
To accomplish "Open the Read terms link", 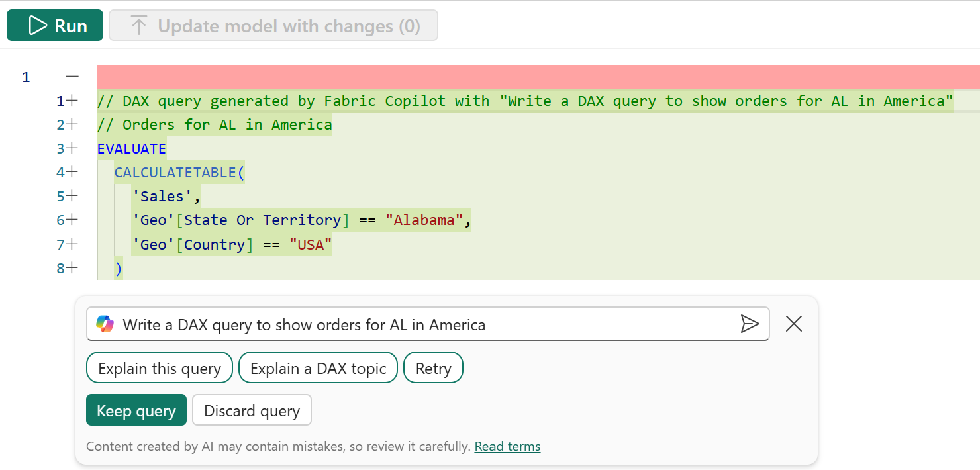I will coord(507,447).
